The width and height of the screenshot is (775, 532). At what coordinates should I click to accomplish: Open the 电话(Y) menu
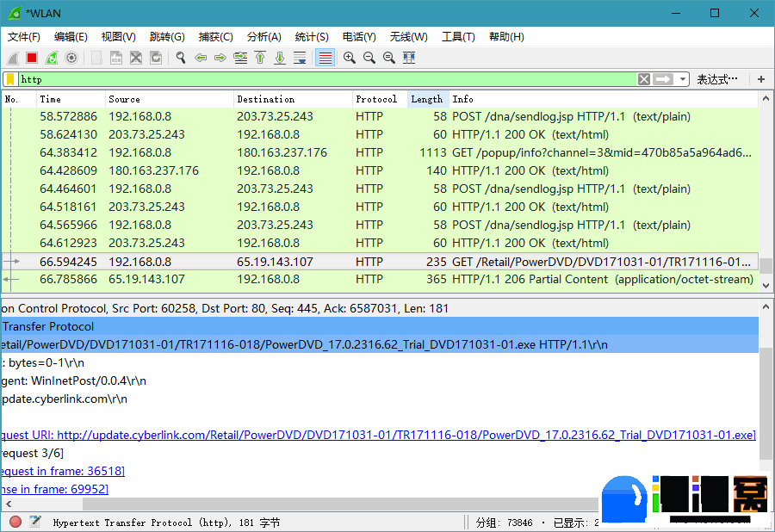tap(359, 37)
